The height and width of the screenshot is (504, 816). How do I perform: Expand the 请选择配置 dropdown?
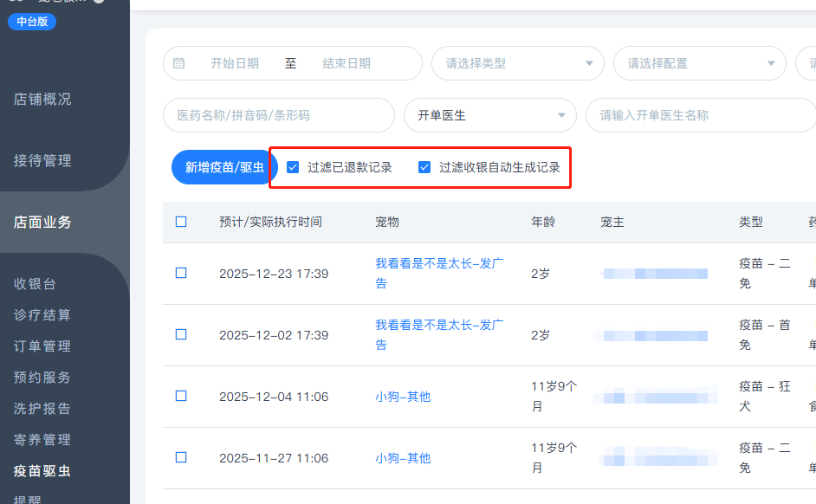pos(699,63)
